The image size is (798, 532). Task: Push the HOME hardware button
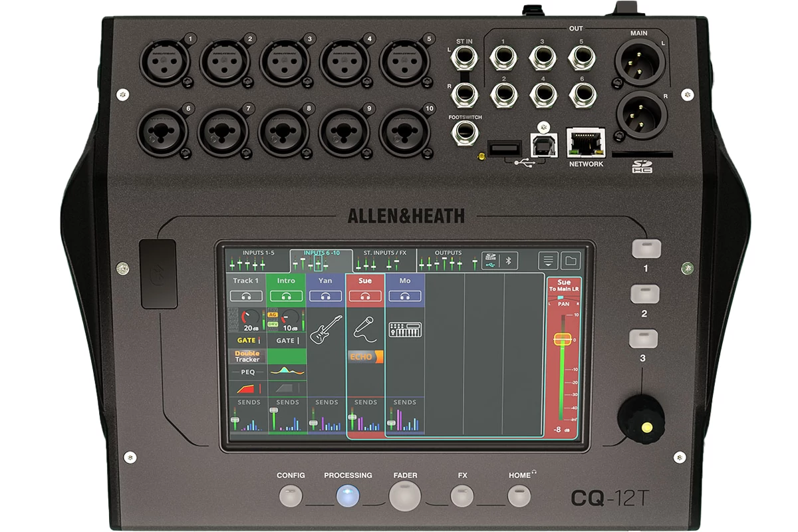[x=519, y=496]
